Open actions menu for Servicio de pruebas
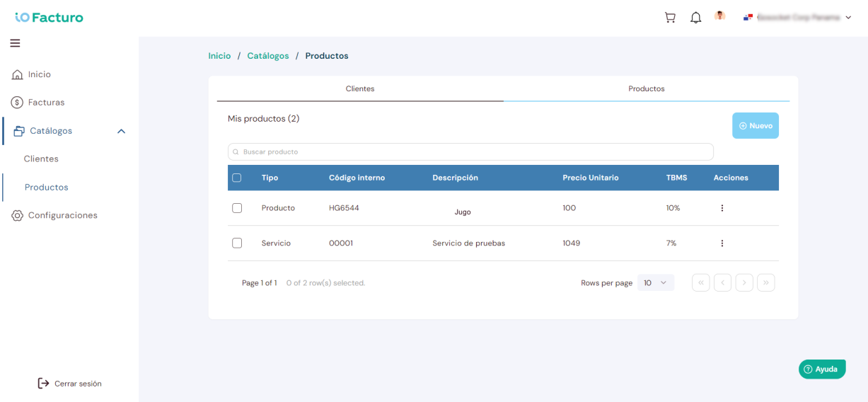Image resolution: width=868 pixels, height=402 pixels. pyautogui.click(x=722, y=243)
